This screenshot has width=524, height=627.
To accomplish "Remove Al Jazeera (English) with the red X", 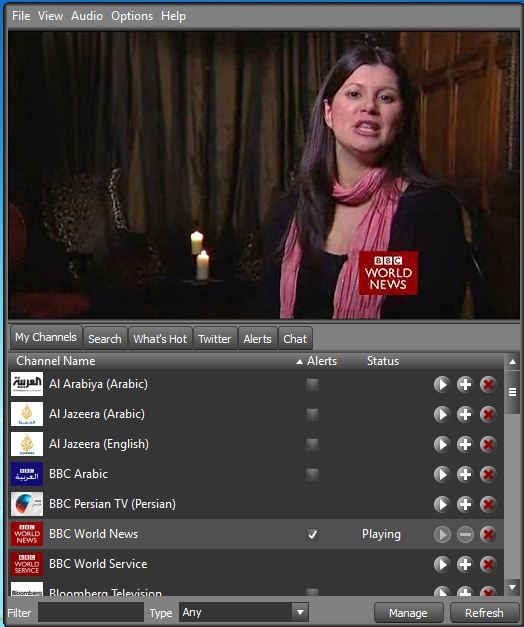I will pos(488,444).
